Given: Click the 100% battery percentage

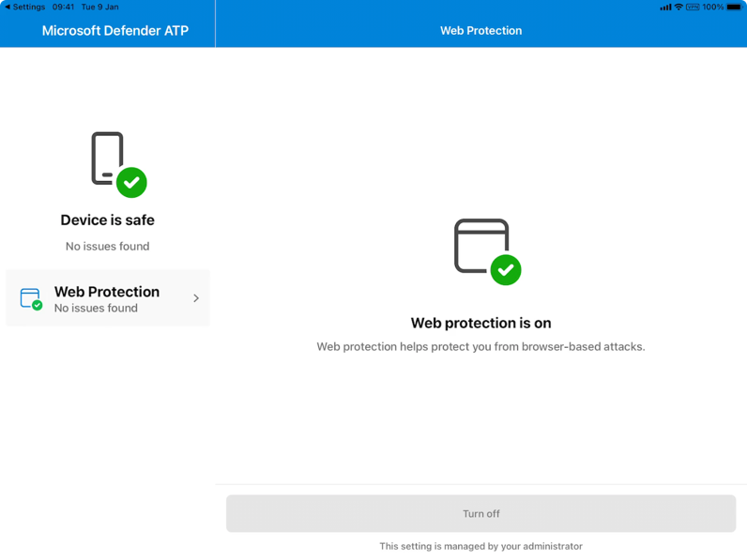Looking at the screenshot, I should click(712, 7).
